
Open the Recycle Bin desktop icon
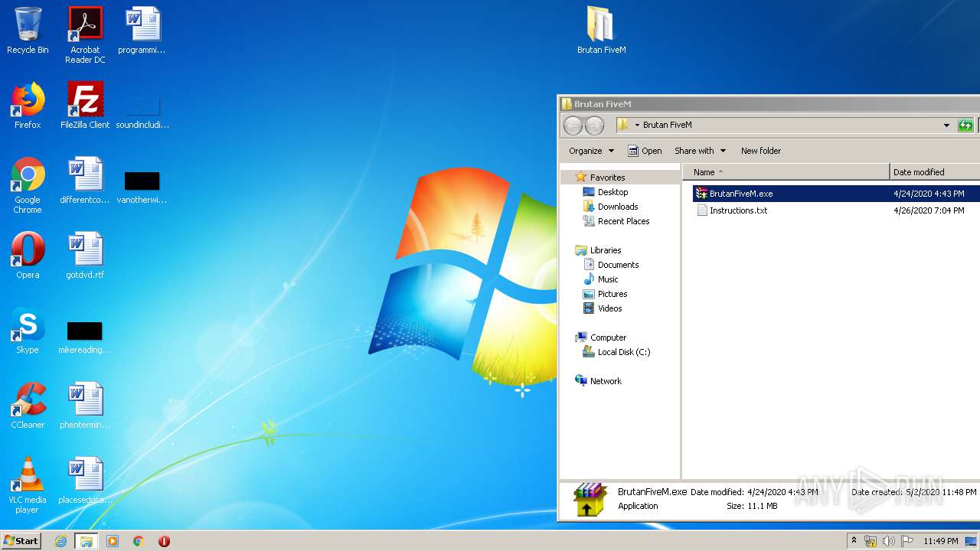(28, 31)
